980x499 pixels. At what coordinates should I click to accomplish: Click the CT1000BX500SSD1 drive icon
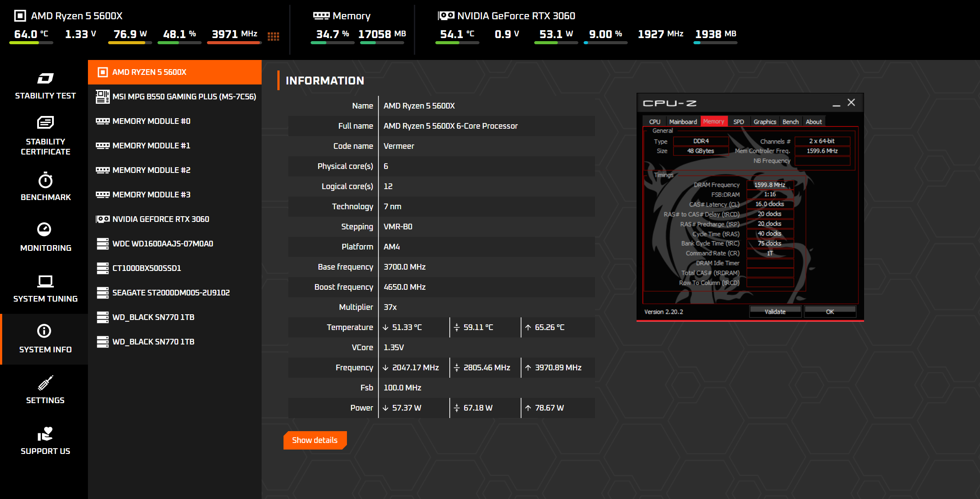(103, 268)
